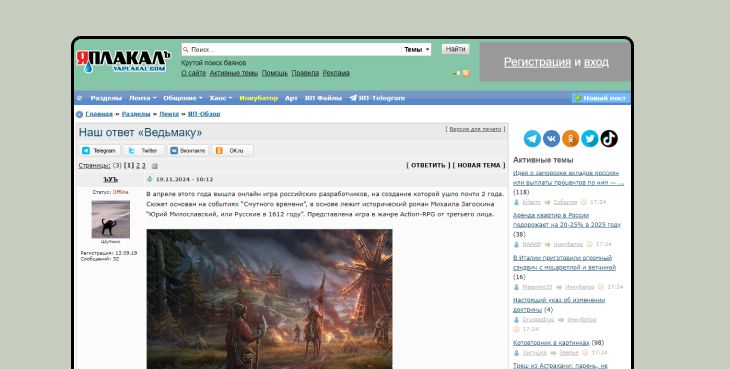Open the Помощь link

[275, 73]
